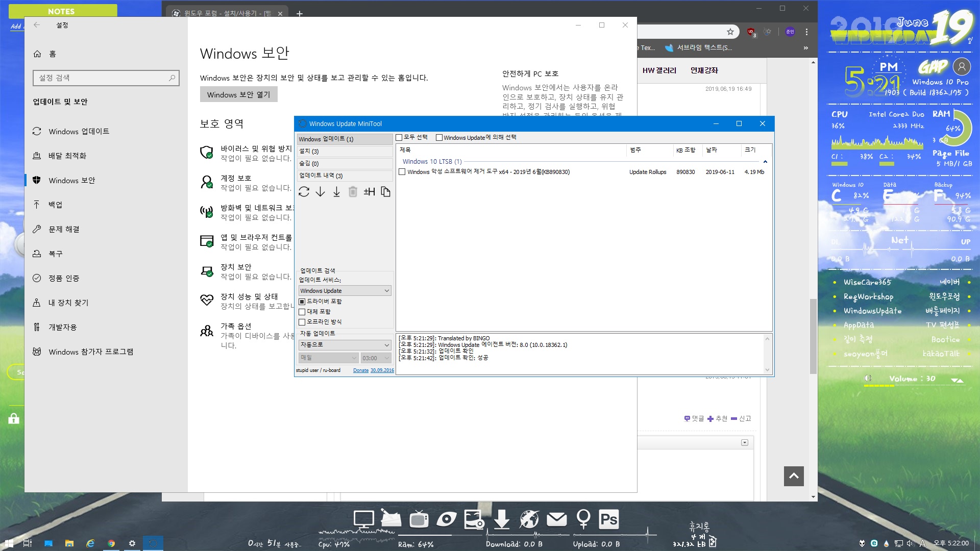Select the 숨김 (0) tab
This screenshot has width=980, height=551.
coord(345,164)
